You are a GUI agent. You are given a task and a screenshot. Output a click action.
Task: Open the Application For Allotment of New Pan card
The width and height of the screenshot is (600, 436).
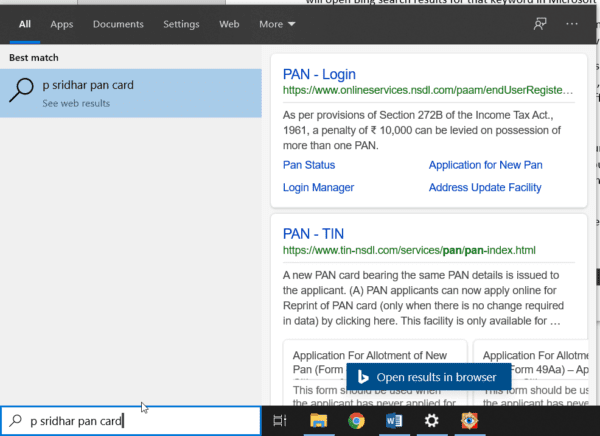375,372
